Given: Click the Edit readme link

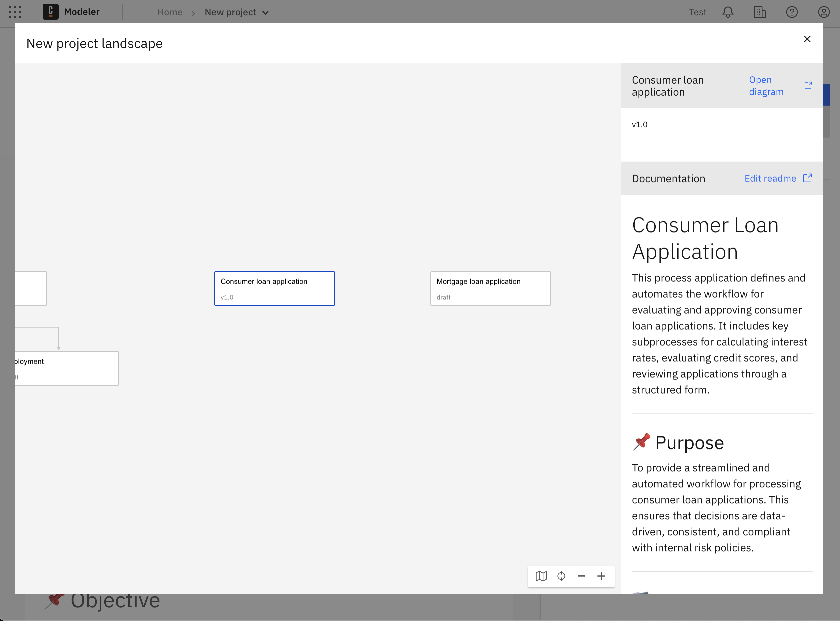Looking at the screenshot, I should 770,178.
